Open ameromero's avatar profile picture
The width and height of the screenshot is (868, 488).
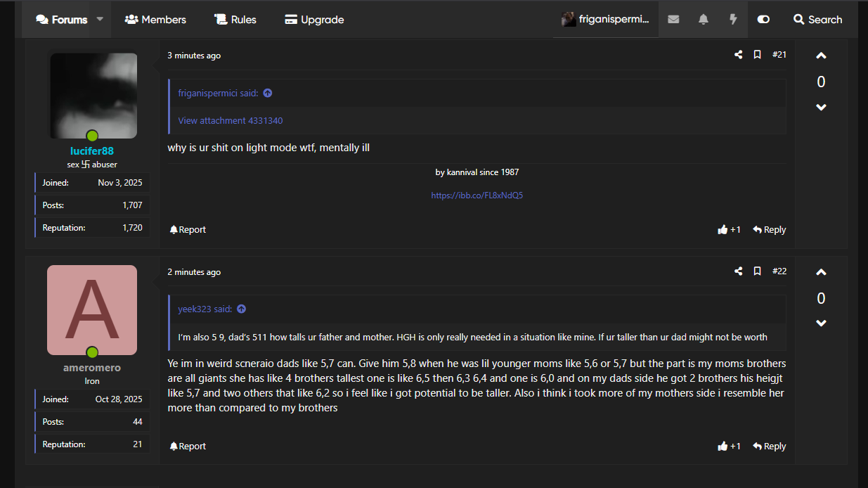pyautogui.click(x=92, y=310)
